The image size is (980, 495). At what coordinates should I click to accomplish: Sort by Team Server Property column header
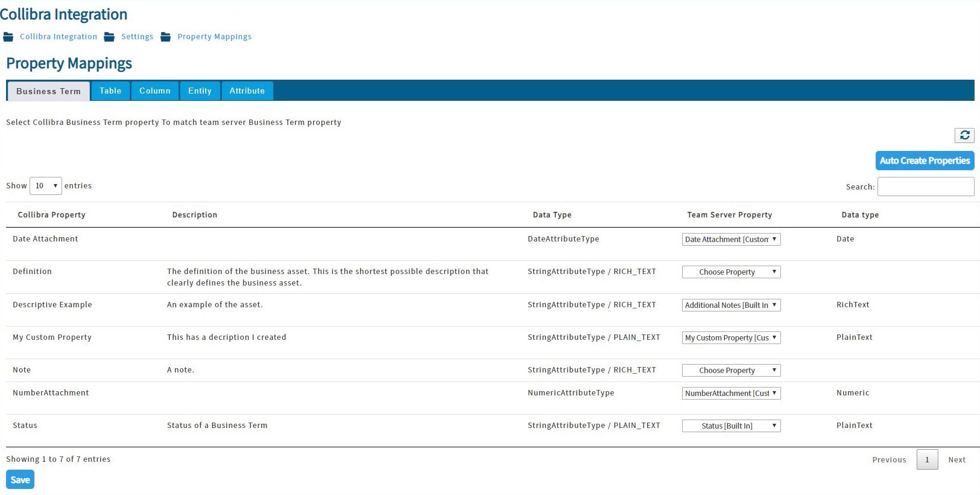[x=730, y=215]
